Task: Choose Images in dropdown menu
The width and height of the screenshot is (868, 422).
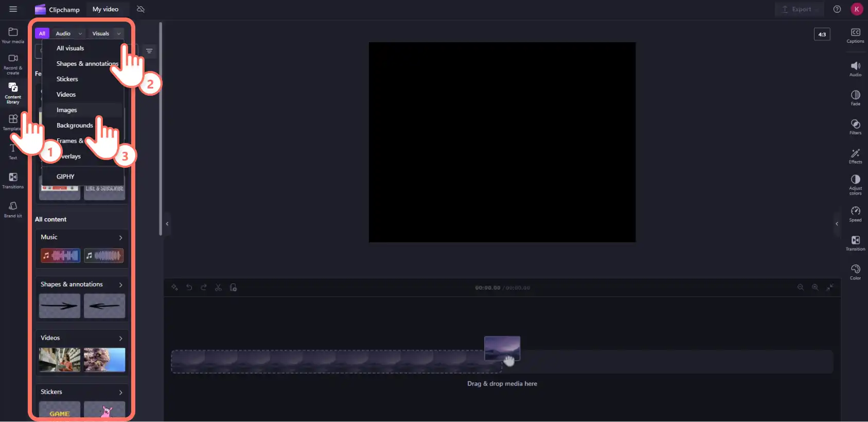Action: [83, 110]
